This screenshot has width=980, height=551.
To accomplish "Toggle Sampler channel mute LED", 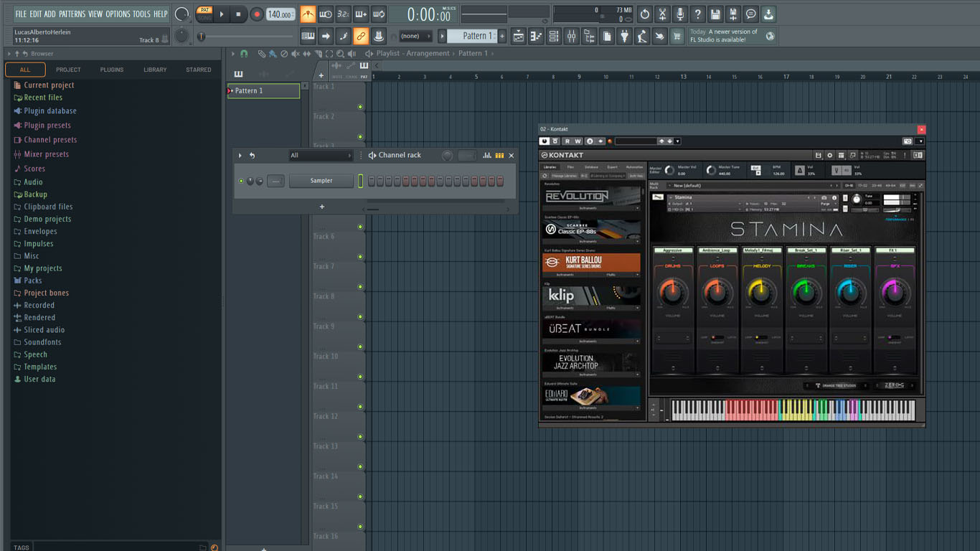I will [x=241, y=181].
